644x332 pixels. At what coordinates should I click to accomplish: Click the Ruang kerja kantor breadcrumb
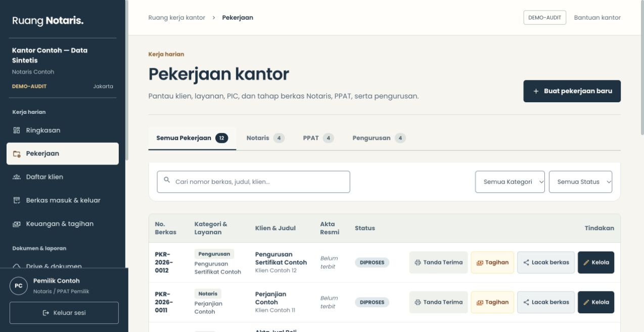[177, 18]
